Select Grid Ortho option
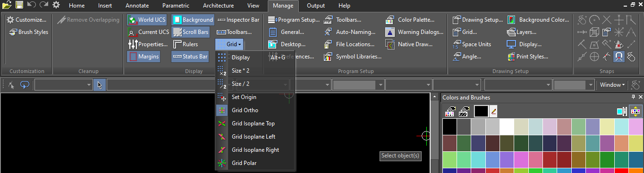This screenshot has height=173, width=644. pyautogui.click(x=255, y=110)
